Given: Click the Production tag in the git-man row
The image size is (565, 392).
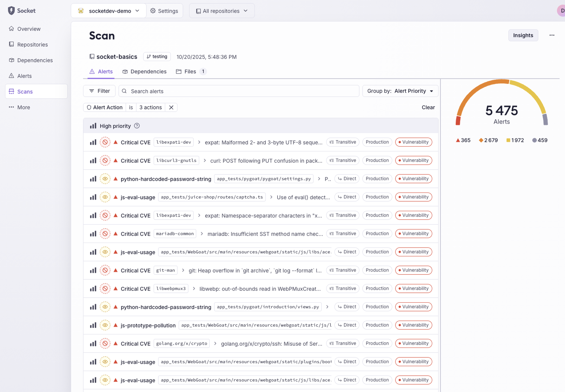Looking at the screenshot, I should (377, 271).
